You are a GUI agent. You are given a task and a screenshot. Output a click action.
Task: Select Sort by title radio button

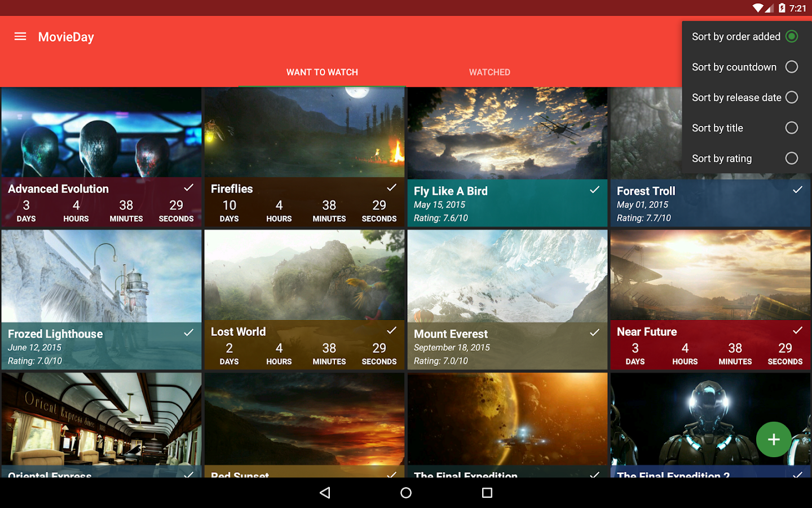click(x=792, y=128)
